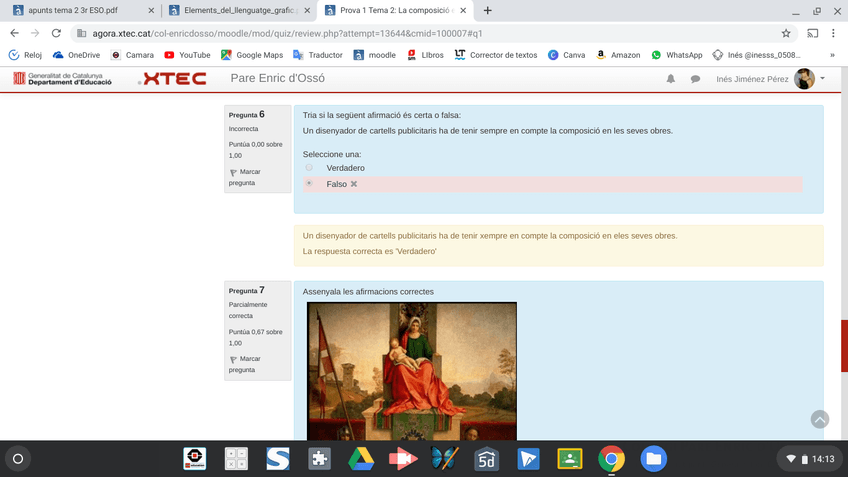
Task: Open a new browser tab
Action: pyautogui.click(x=487, y=10)
